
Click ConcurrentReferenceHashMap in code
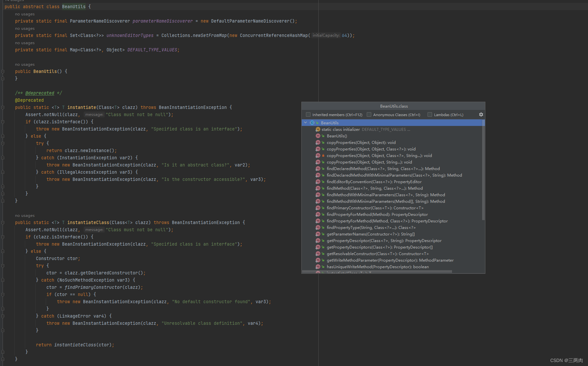[x=274, y=35]
